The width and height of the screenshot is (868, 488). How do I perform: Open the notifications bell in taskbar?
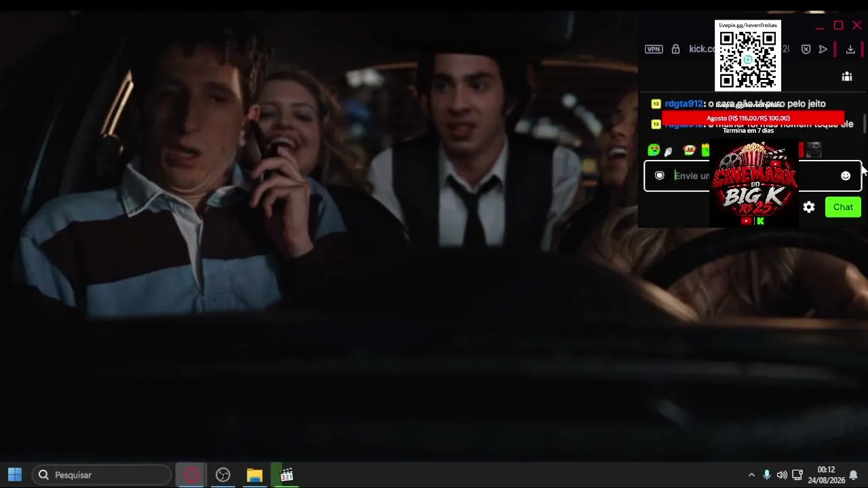pyautogui.click(x=854, y=475)
